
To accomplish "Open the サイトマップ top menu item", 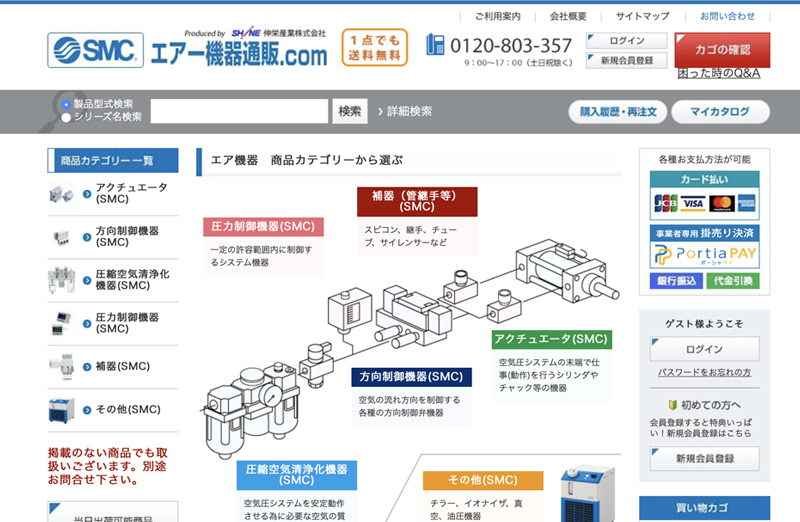I will (642, 16).
